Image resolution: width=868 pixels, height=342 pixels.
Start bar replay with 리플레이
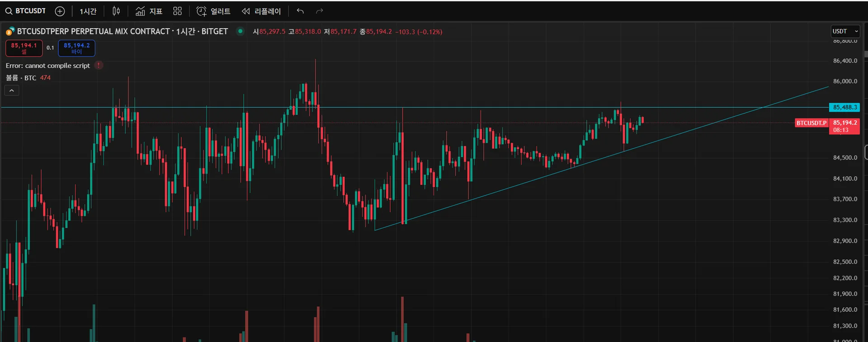point(261,11)
